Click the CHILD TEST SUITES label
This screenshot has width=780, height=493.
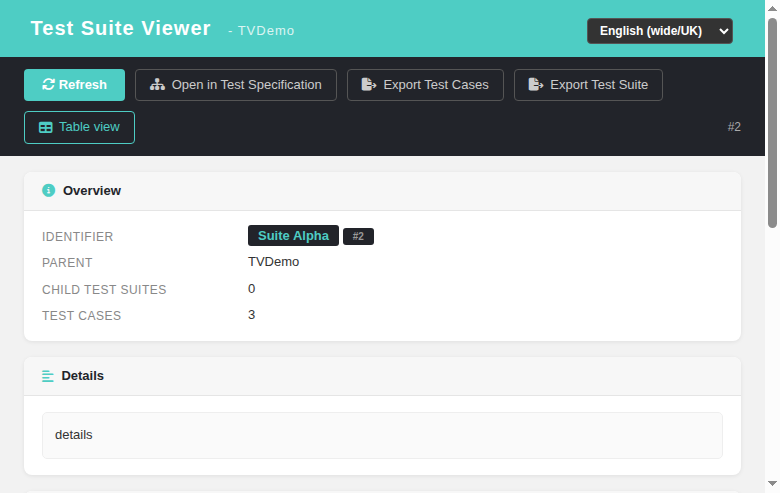tap(104, 290)
